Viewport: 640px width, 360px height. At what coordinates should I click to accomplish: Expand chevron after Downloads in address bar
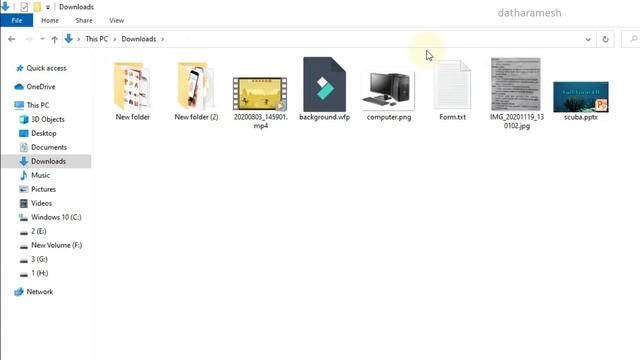click(x=162, y=39)
